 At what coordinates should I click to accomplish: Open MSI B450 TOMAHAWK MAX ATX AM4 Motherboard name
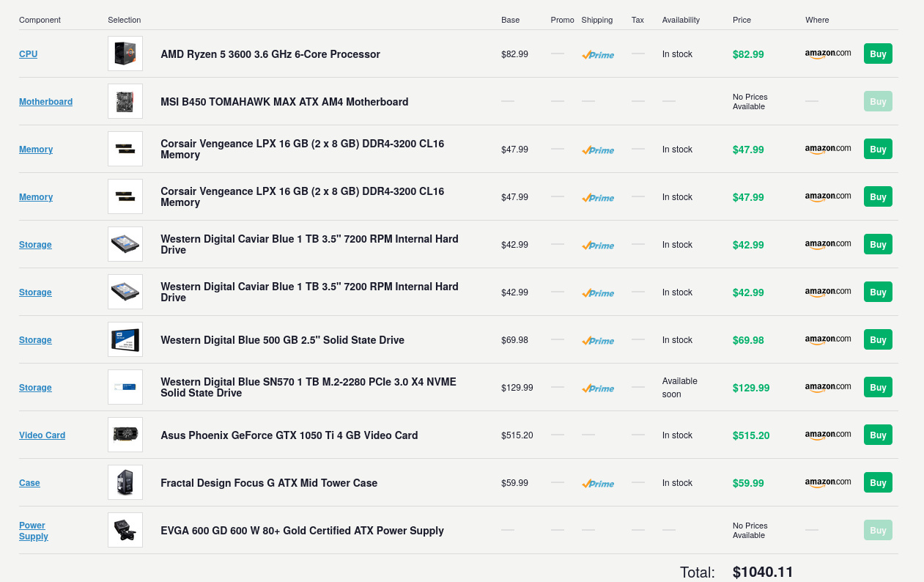284,102
